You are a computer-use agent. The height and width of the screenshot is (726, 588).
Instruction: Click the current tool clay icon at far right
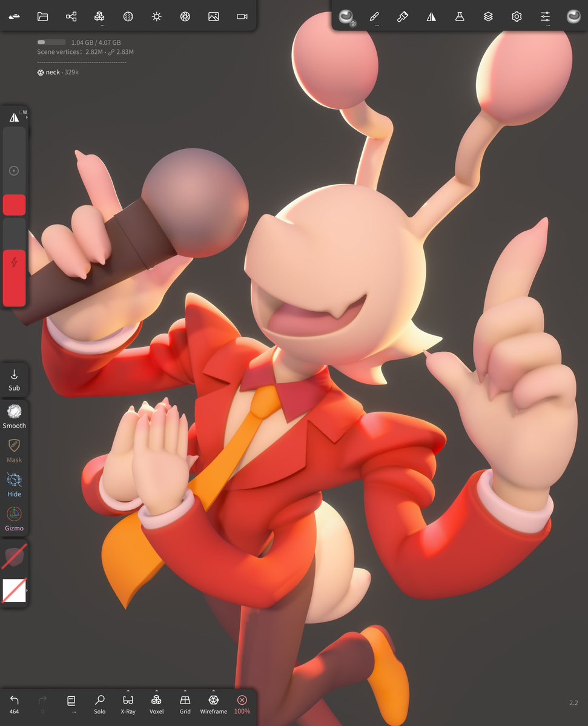point(573,17)
